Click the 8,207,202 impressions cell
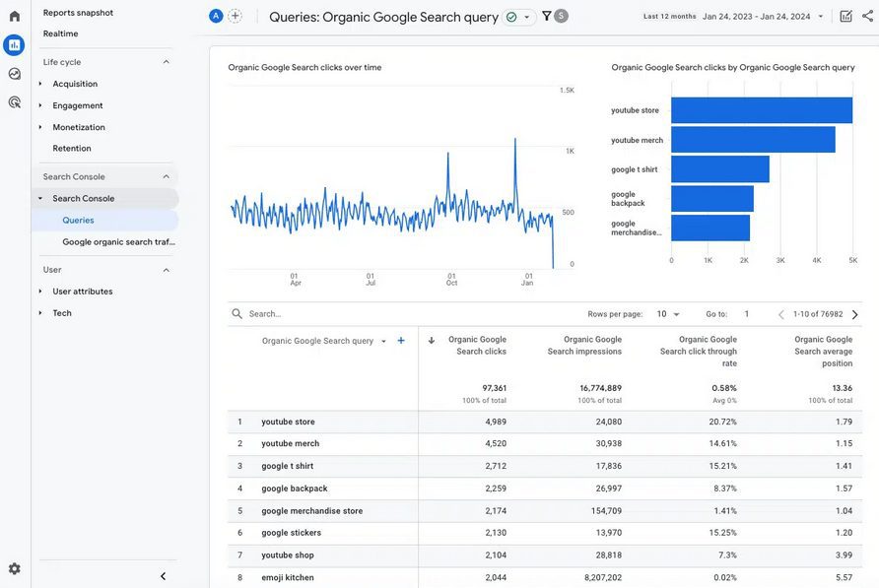The height and width of the screenshot is (588, 879). pyautogui.click(x=603, y=577)
